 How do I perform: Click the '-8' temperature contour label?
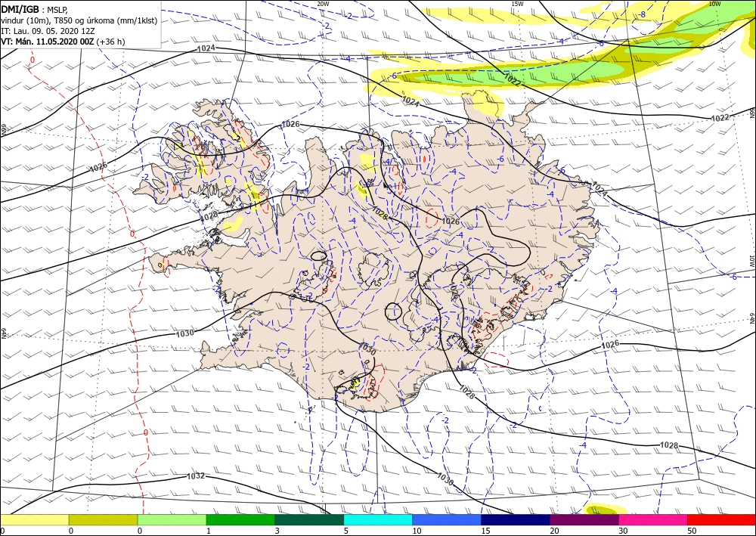click(642, 14)
